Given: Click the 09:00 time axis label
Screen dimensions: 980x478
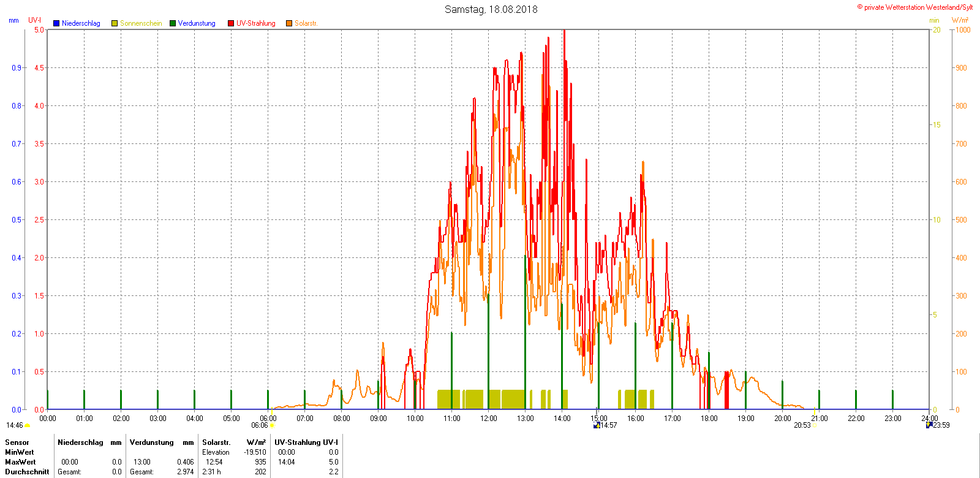Looking at the screenshot, I should (379, 419).
